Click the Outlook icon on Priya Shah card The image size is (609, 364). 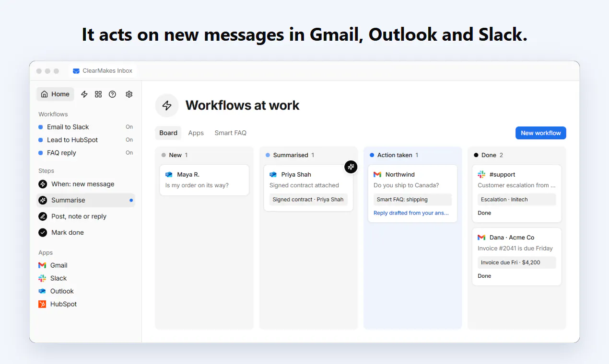(x=273, y=175)
